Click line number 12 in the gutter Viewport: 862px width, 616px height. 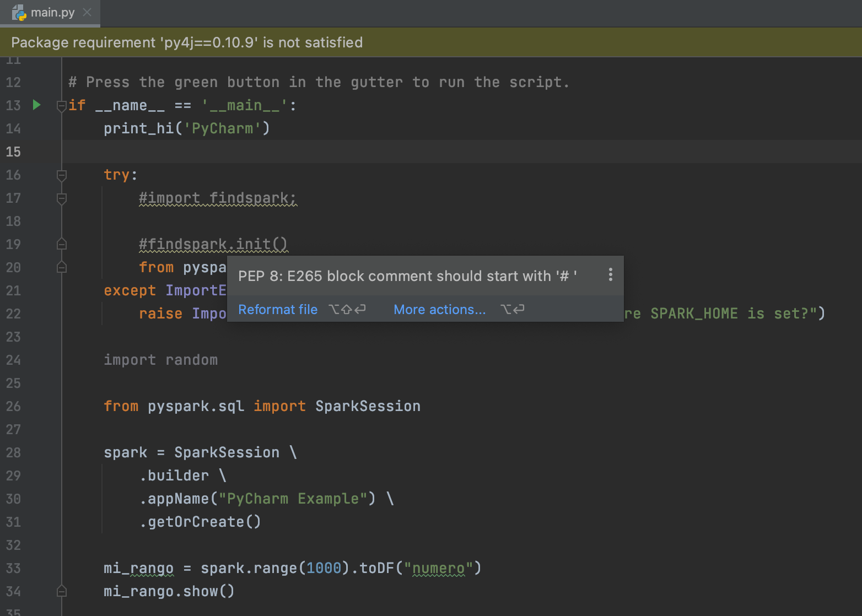(13, 83)
